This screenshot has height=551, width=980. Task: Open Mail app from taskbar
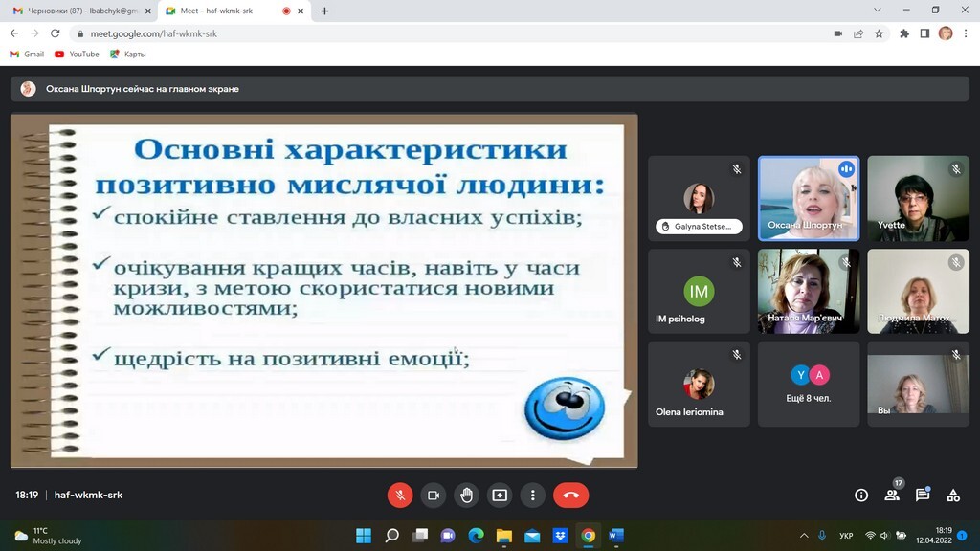click(x=532, y=536)
